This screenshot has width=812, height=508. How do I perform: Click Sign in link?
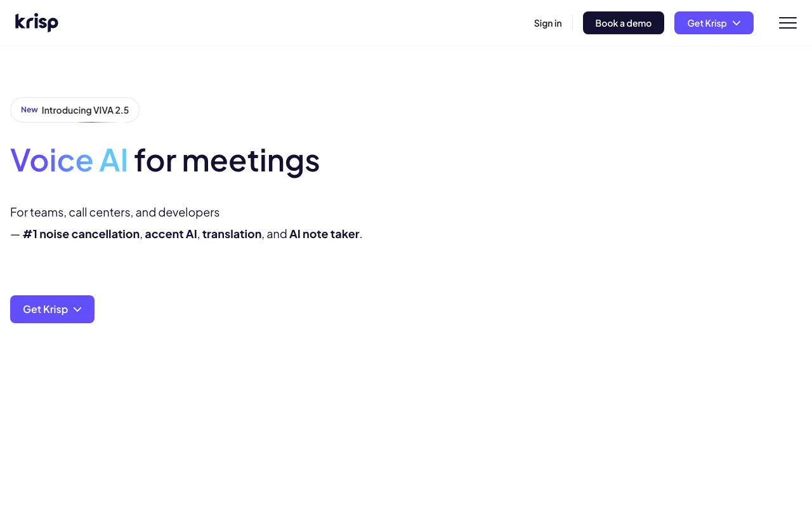[547, 23]
